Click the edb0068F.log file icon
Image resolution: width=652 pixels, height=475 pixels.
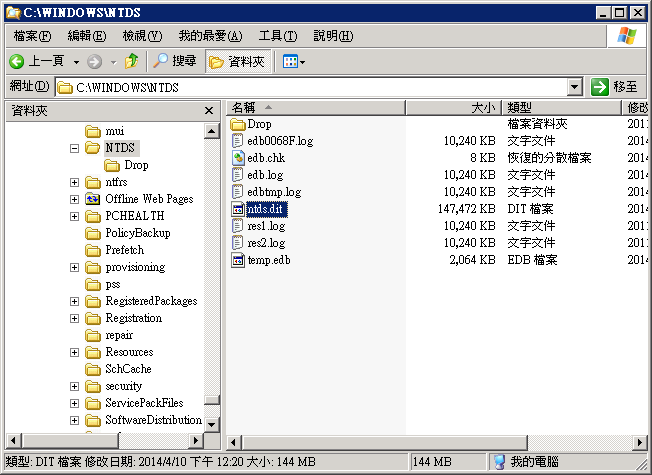(x=238, y=141)
